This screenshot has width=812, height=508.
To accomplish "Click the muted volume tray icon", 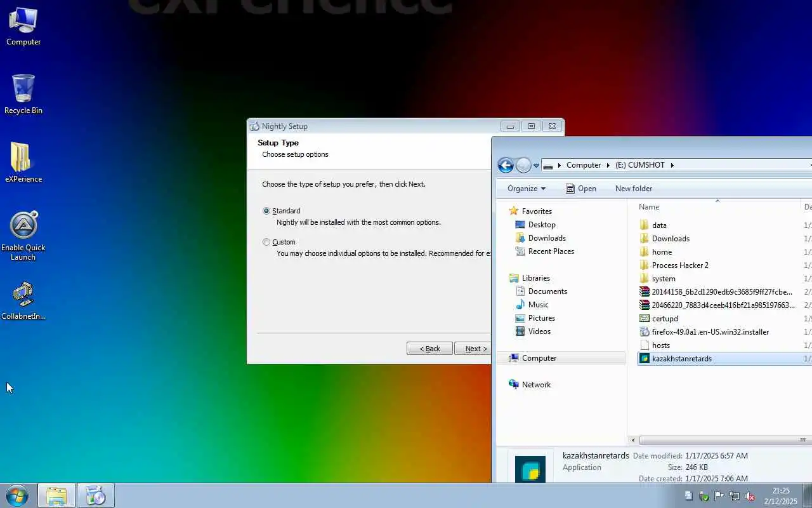I will tap(750, 496).
